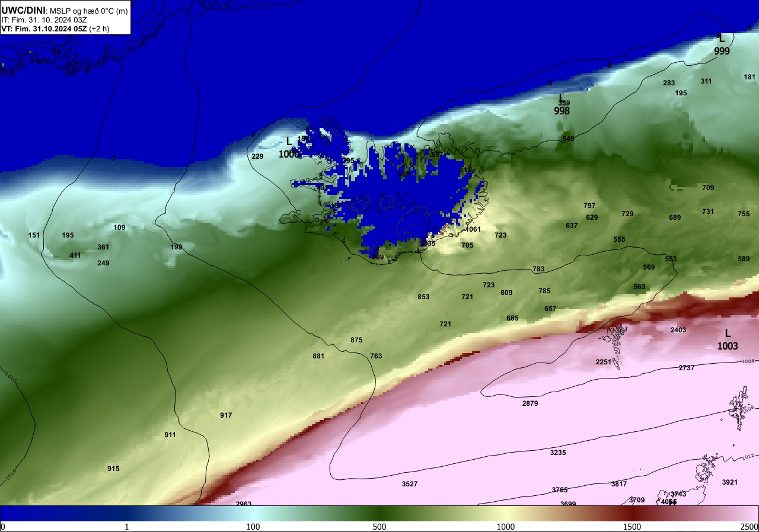Screen dimensions: 759x532
Task: Select the height value 853
Action: coord(423,297)
